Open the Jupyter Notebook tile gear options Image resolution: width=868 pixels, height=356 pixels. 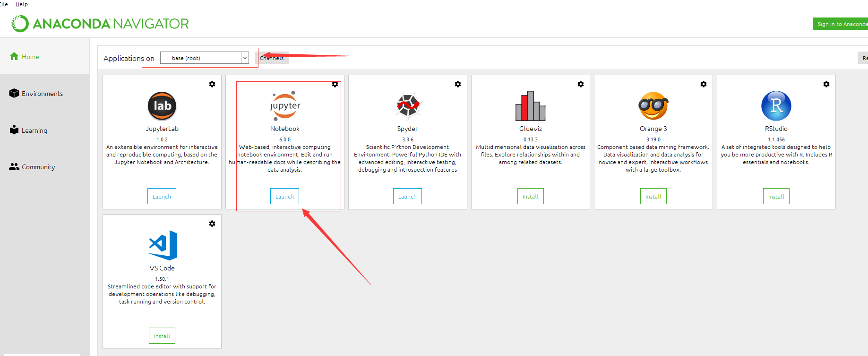tap(335, 84)
